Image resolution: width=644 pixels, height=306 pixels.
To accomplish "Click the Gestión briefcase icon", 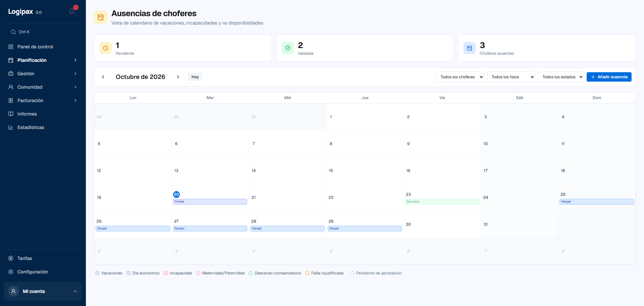I will tap(11, 74).
